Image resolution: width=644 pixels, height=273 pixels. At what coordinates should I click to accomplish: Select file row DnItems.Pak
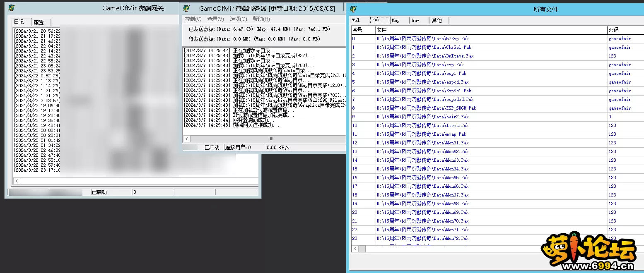click(497, 56)
